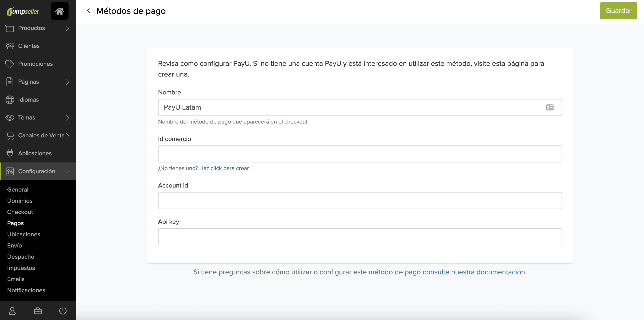Expand the Temas submenu chevron
The width and height of the screenshot is (644, 320).
(67, 118)
